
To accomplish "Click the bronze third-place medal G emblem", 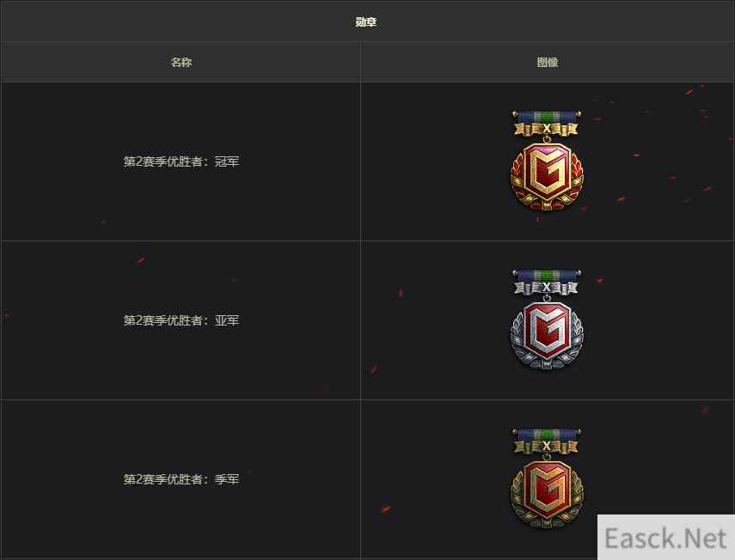I will [x=547, y=490].
